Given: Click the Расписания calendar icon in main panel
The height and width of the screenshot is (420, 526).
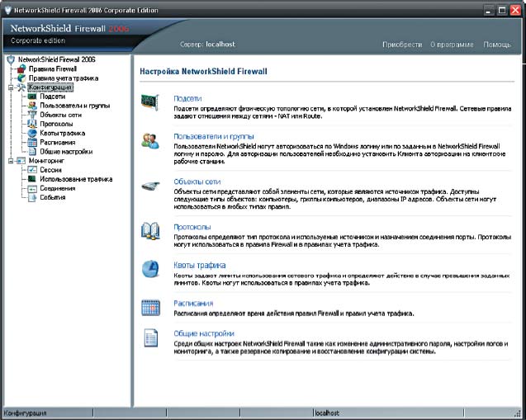Looking at the screenshot, I should click(x=150, y=308).
